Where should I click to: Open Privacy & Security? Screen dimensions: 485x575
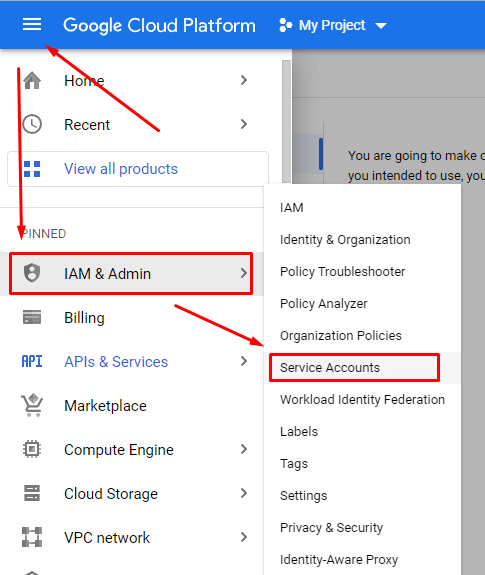pyautogui.click(x=362, y=527)
